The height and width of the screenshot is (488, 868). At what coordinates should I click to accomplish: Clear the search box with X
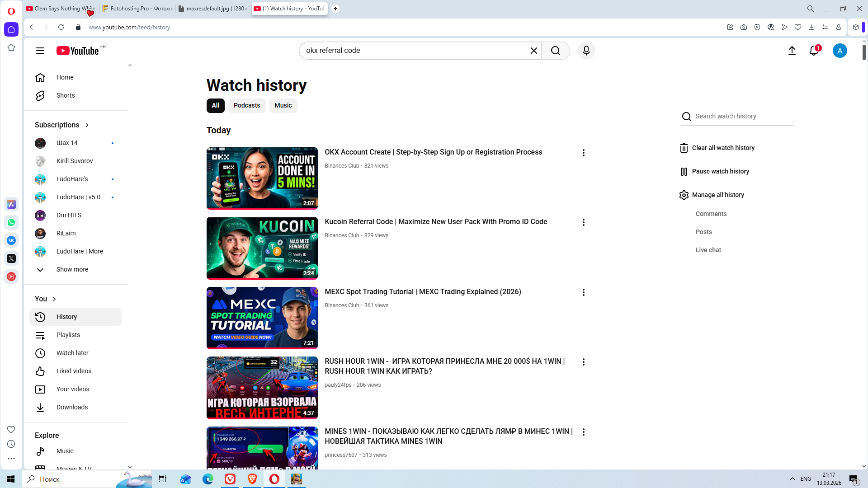click(533, 51)
